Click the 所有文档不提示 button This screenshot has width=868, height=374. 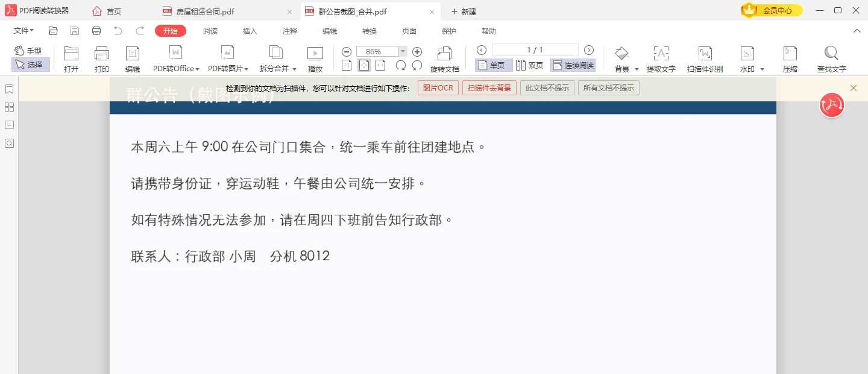click(x=609, y=88)
